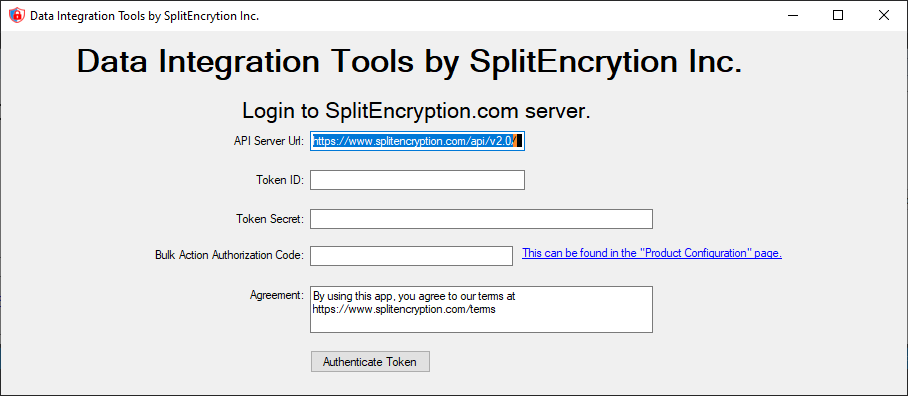Minimize the Data Integration Tools window
The width and height of the screenshot is (908, 396).
[x=792, y=16]
